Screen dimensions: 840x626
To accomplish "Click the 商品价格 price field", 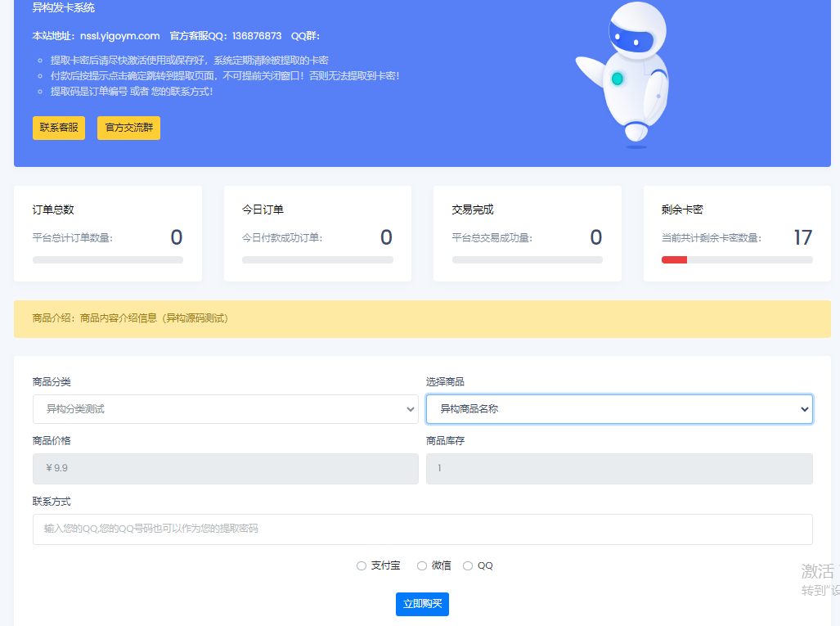I will (x=226, y=469).
